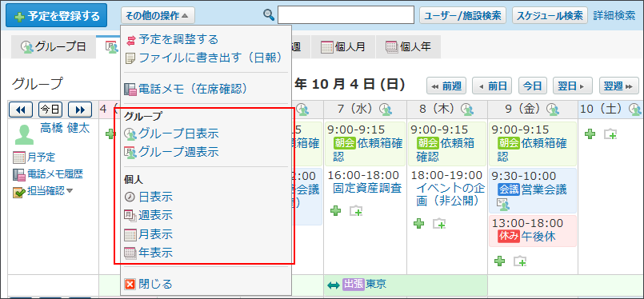Viewport: 644px width, 299px height.
Task: Add appointment with plus icon on Saturday
Action: tap(590, 134)
